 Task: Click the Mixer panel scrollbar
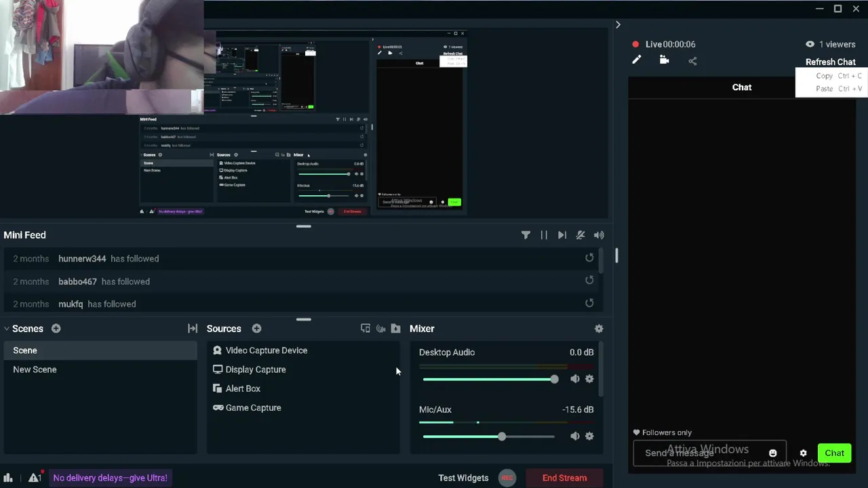point(601,369)
